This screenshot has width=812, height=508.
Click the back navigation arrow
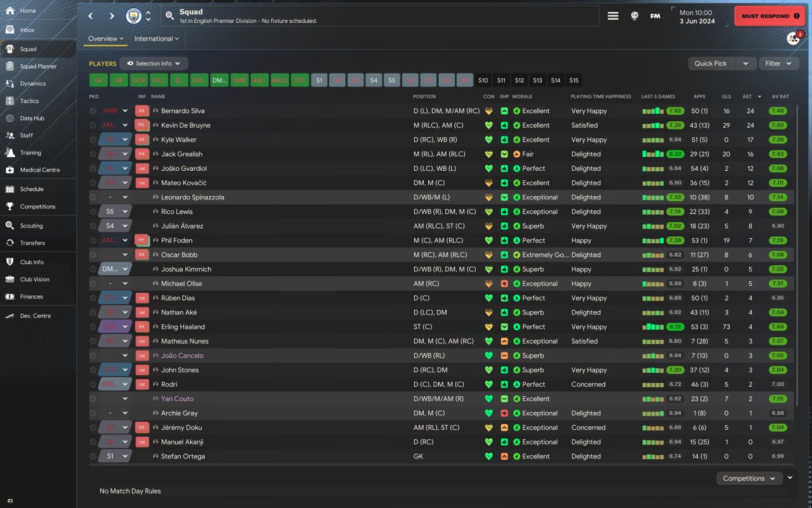click(x=91, y=16)
